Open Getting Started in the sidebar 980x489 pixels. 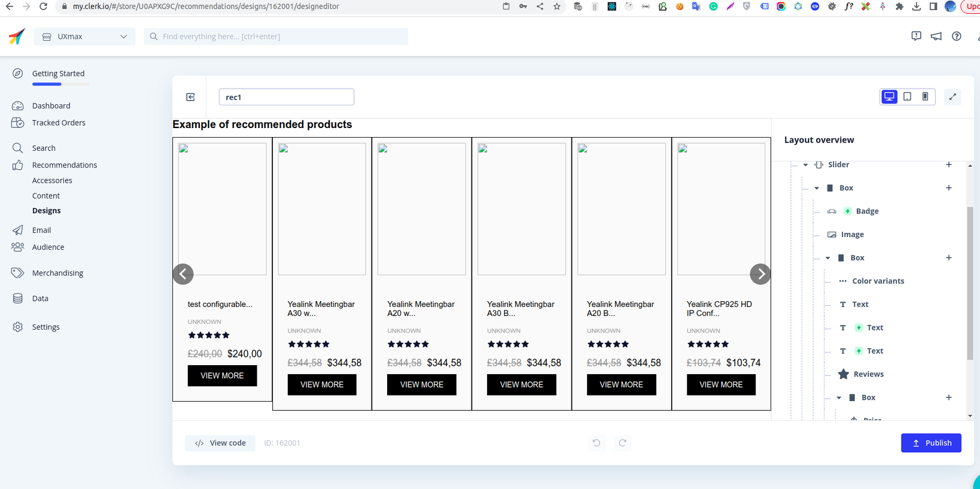coord(58,74)
